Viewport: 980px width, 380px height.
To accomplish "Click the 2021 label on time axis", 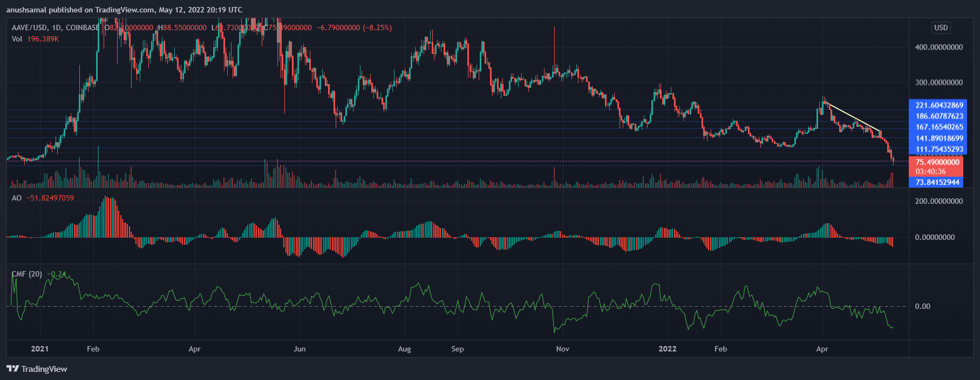I will coord(39,349).
